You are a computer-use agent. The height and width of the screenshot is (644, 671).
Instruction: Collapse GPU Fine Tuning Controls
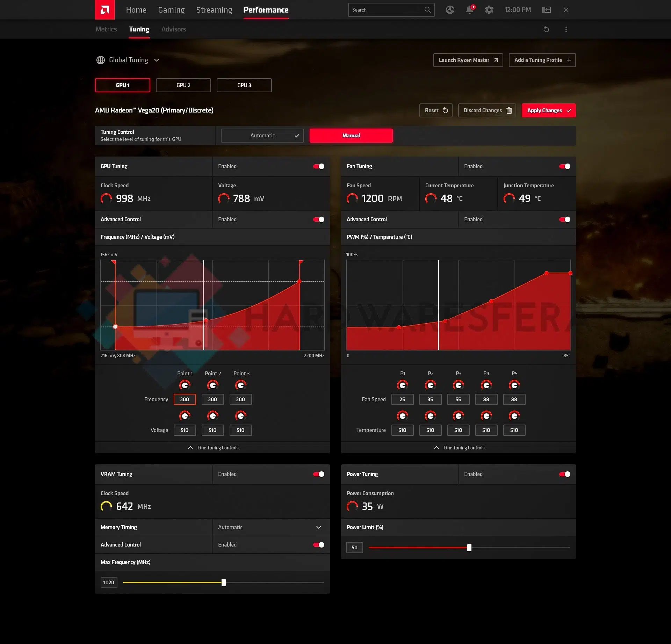coord(212,448)
